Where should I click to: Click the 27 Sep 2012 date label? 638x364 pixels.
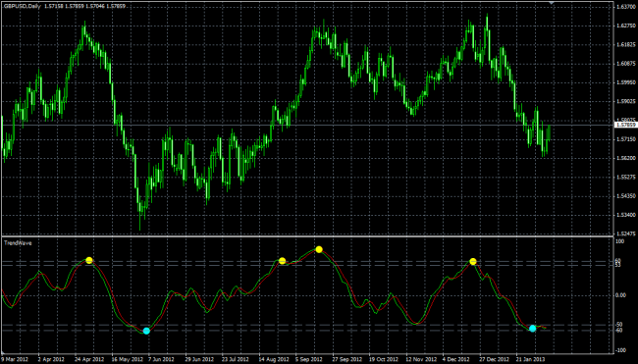pyautogui.click(x=346, y=359)
